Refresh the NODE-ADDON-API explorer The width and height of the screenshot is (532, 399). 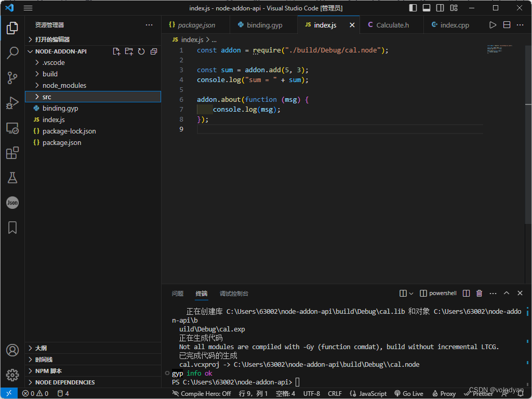[x=141, y=51]
